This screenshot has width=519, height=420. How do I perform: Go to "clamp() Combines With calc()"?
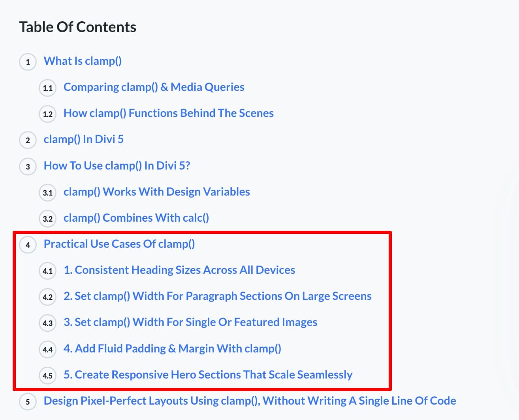(136, 218)
